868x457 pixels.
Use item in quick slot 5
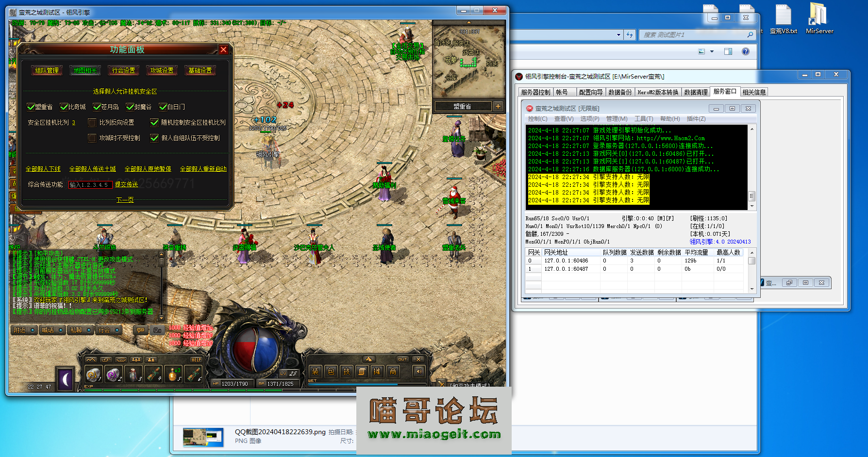coord(173,374)
